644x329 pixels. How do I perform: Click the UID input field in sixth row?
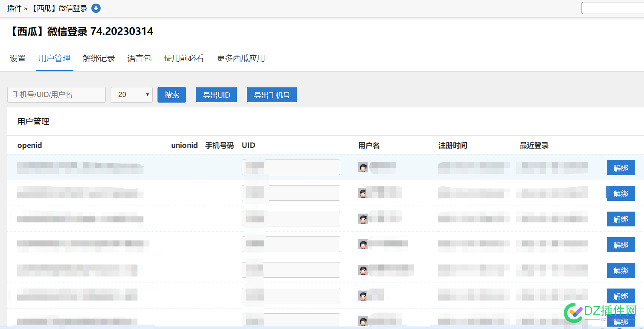coord(291,295)
